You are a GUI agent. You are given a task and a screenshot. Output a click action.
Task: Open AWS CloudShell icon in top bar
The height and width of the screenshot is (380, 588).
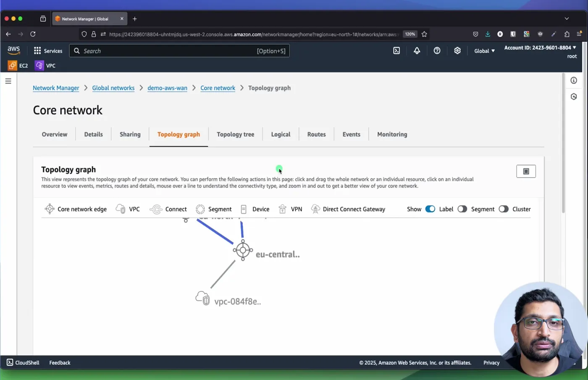[396, 50]
